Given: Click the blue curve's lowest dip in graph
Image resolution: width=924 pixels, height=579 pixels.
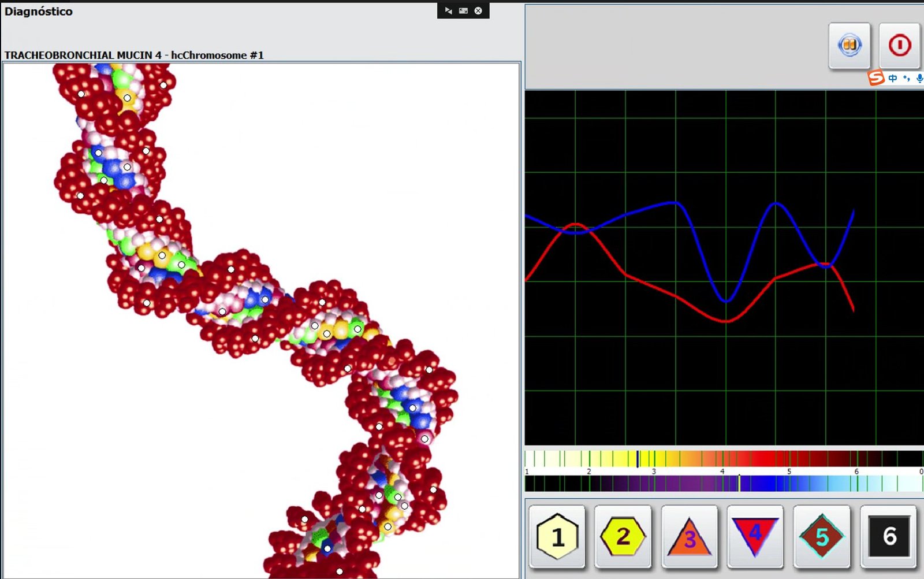Looking at the screenshot, I should 726,300.
